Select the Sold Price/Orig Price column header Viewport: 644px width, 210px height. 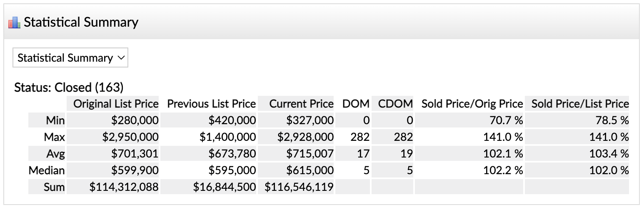472,104
